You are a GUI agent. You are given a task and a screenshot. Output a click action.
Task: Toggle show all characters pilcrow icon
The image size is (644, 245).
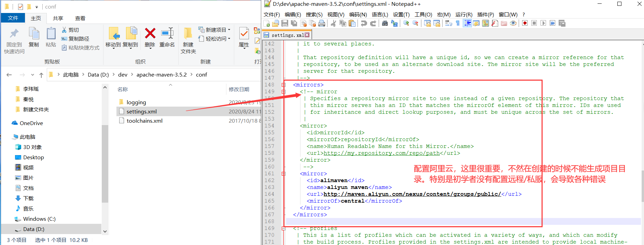458,23
